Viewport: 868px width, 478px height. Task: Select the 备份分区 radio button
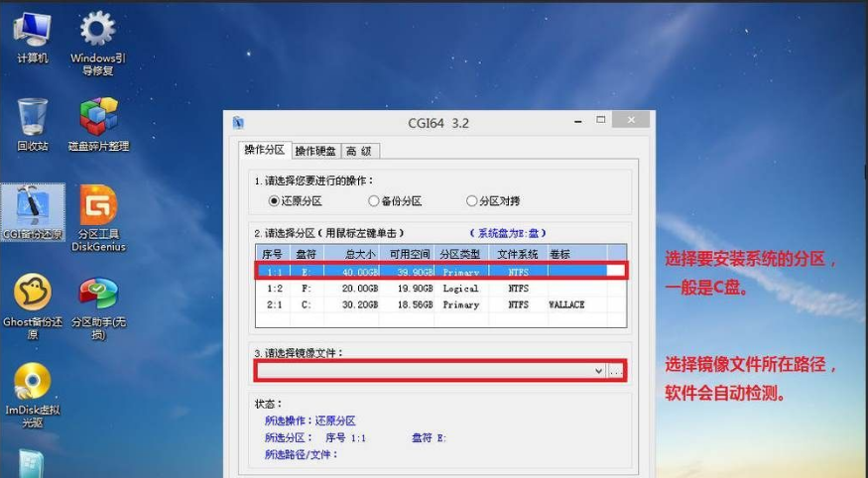click(374, 201)
